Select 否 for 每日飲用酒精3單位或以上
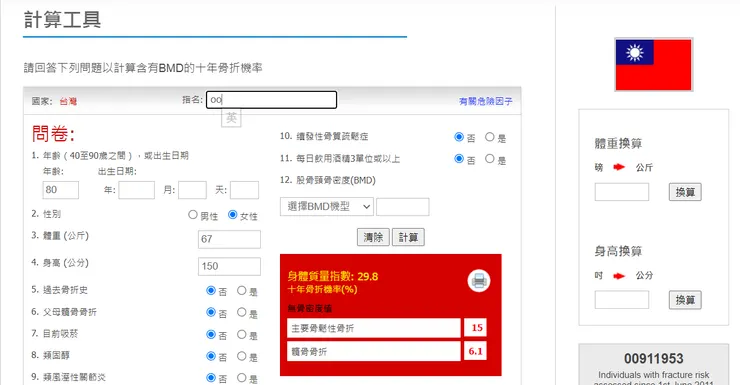This screenshot has height=385, width=740. click(459, 159)
